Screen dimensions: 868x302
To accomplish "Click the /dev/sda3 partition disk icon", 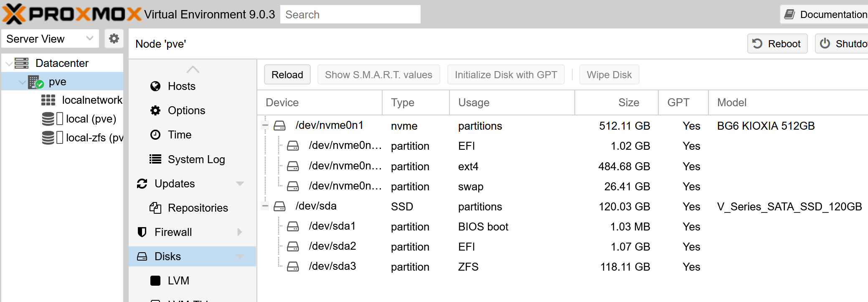I will 293,266.
